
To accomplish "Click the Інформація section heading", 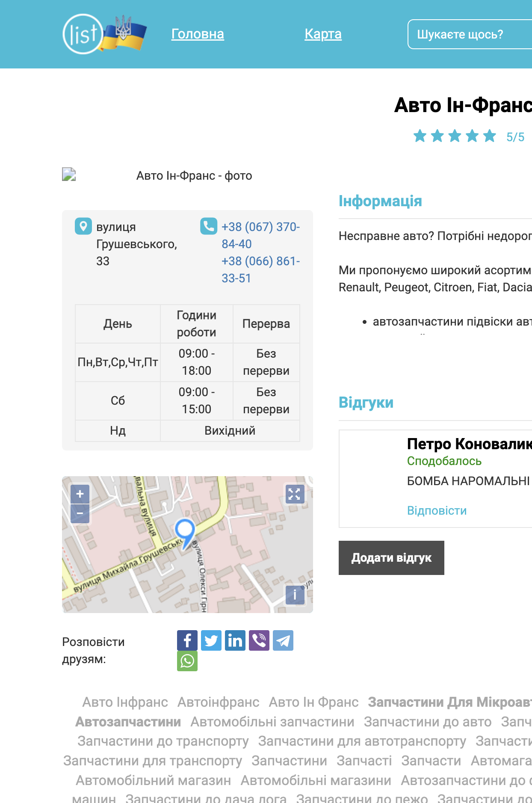I will (380, 201).
